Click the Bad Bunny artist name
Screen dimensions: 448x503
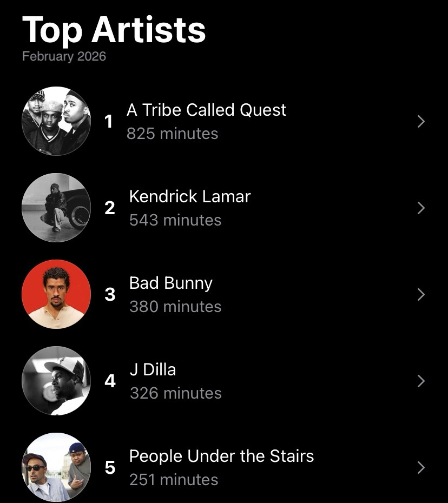pyautogui.click(x=171, y=283)
